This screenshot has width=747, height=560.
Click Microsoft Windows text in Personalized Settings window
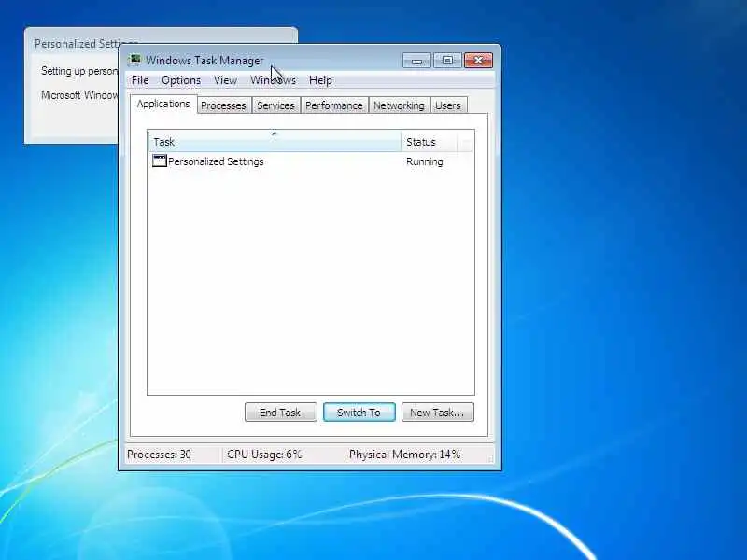79,95
